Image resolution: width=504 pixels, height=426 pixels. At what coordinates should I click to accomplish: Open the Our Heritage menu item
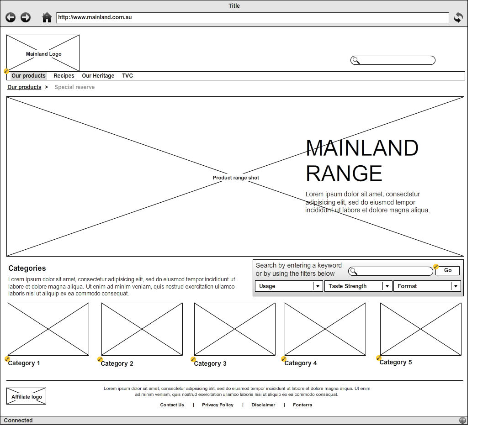tap(98, 76)
